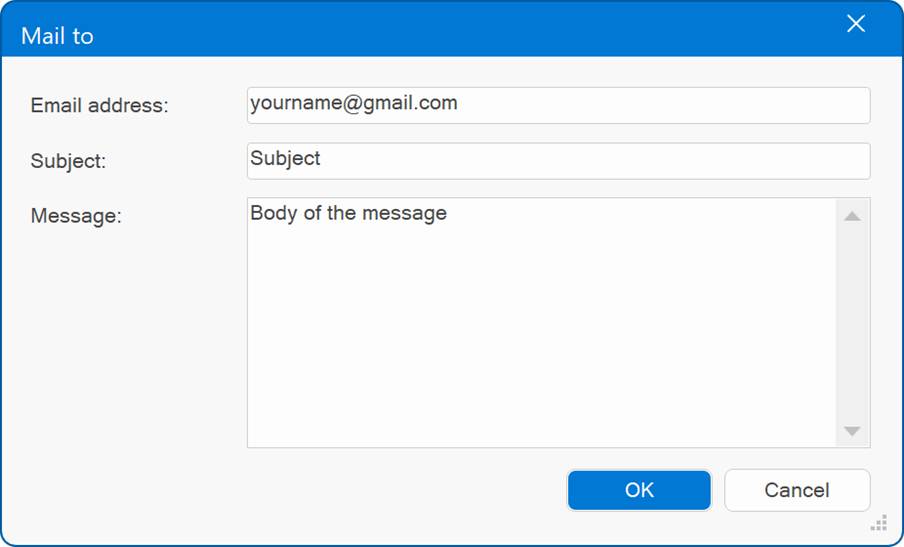Focus the Subject input field
This screenshot has width=904, height=547.
(x=558, y=161)
